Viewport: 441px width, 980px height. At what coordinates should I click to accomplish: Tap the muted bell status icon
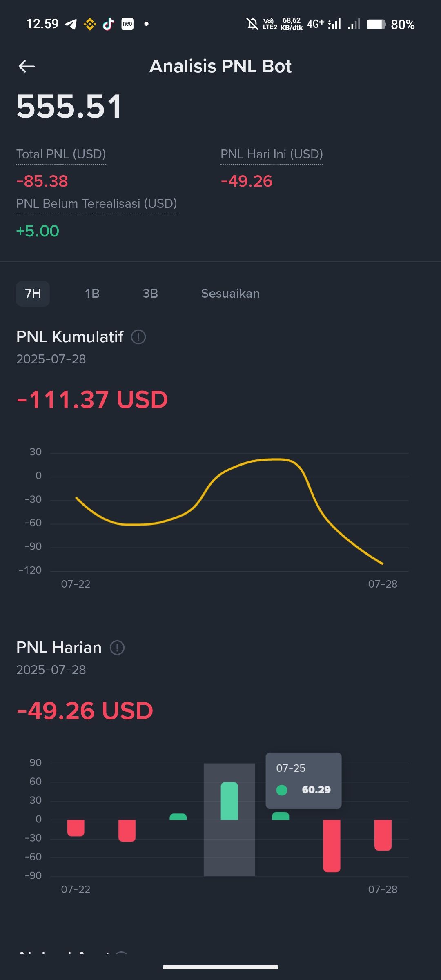[252, 24]
